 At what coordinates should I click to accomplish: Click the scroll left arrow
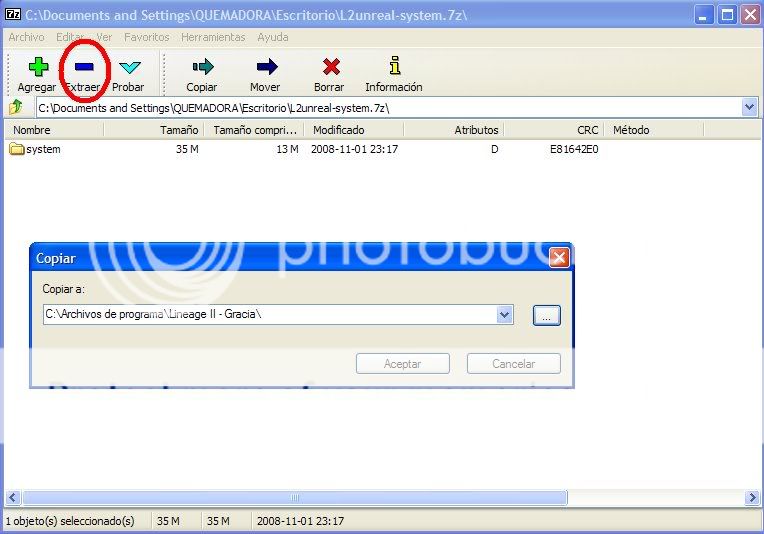pos(13,497)
